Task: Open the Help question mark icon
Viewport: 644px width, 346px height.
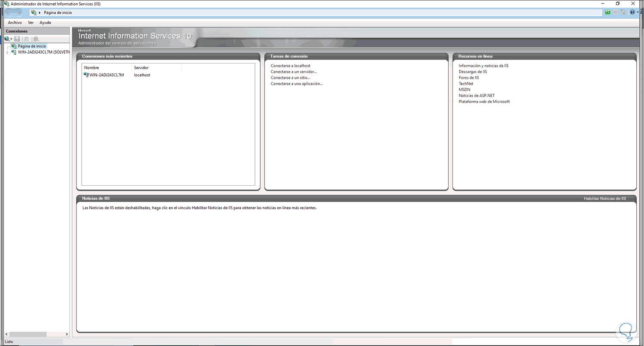Action: click(x=632, y=12)
